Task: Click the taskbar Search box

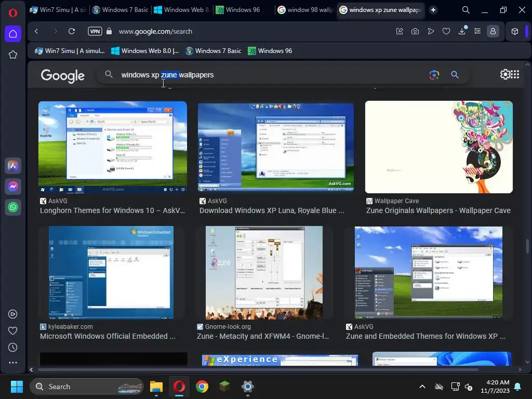Action: pyautogui.click(x=87, y=387)
